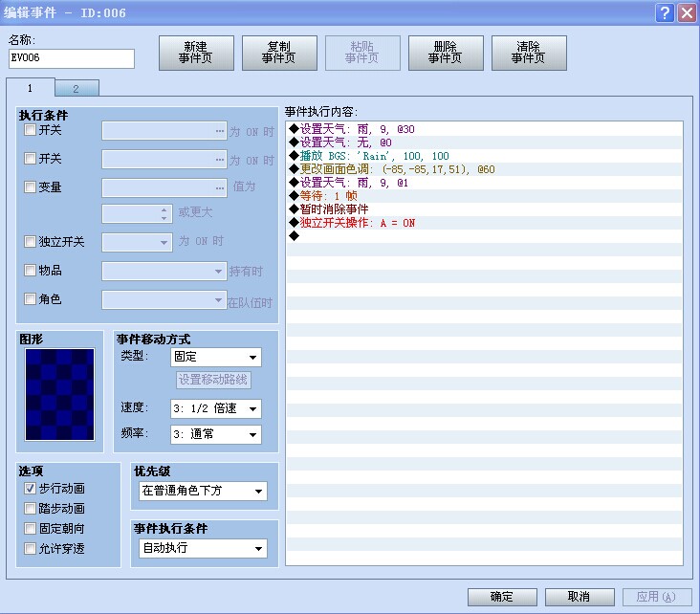Click the 取消 button

pyautogui.click(x=580, y=597)
